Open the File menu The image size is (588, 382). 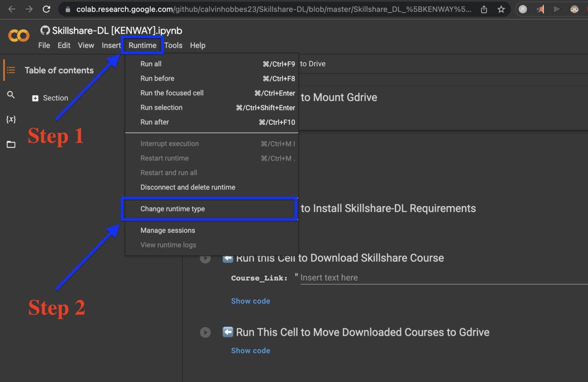coord(44,45)
